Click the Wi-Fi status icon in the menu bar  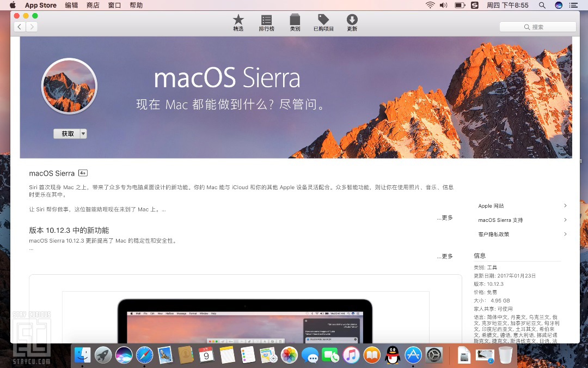[430, 5]
